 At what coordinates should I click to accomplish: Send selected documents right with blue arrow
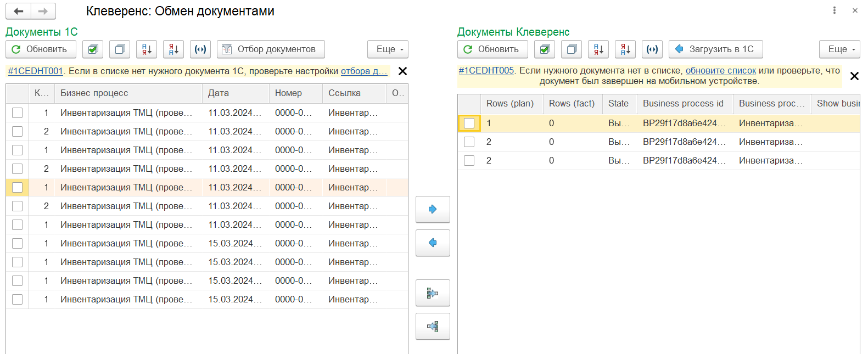pyautogui.click(x=433, y=209)
